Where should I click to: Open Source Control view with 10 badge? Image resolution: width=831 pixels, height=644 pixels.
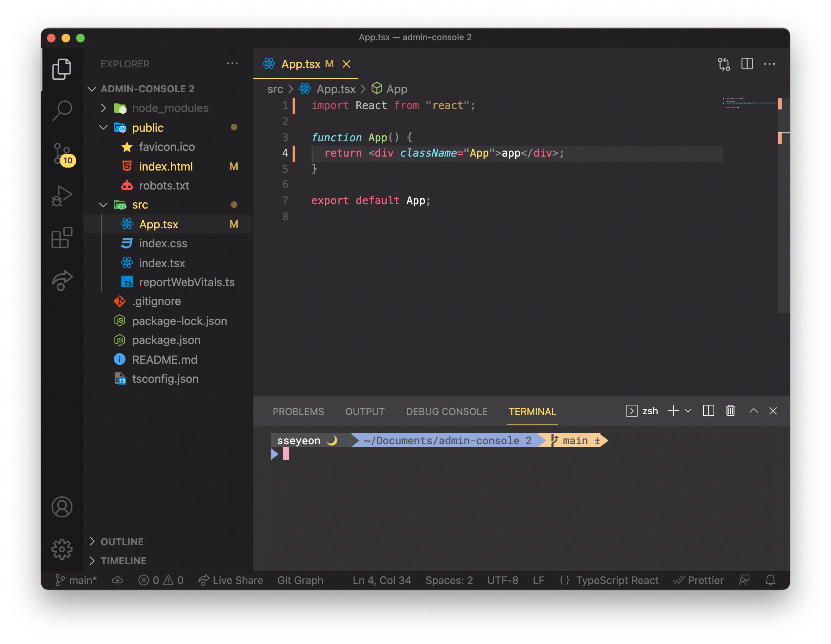[x=62, y=153]
